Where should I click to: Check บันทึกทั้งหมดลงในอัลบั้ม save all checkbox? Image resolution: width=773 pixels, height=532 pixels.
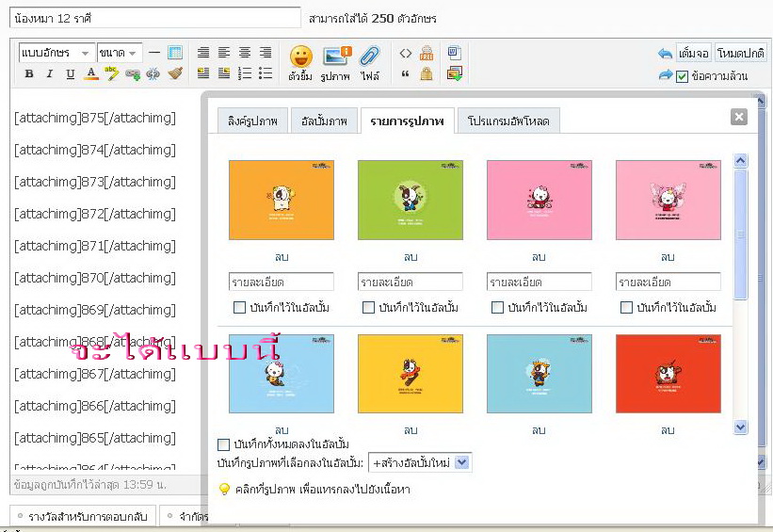point(223,444)
